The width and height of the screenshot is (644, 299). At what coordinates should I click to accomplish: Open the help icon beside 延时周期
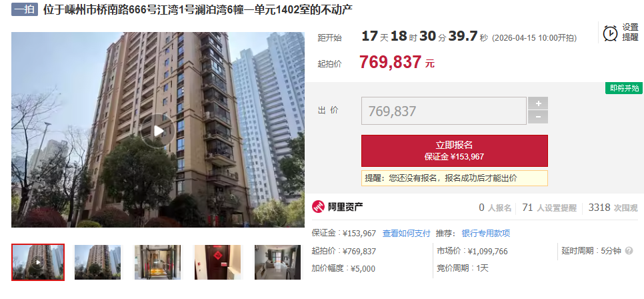[x=629, y=250]
